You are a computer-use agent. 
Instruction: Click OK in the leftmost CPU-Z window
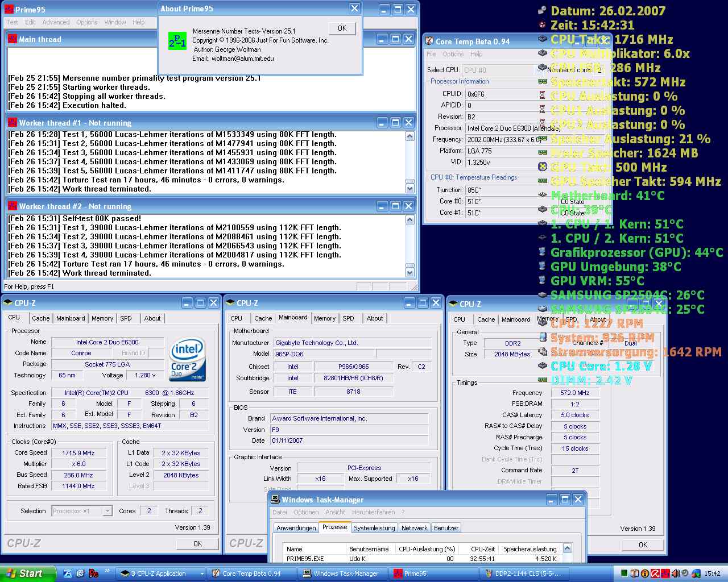coord(197,544)
